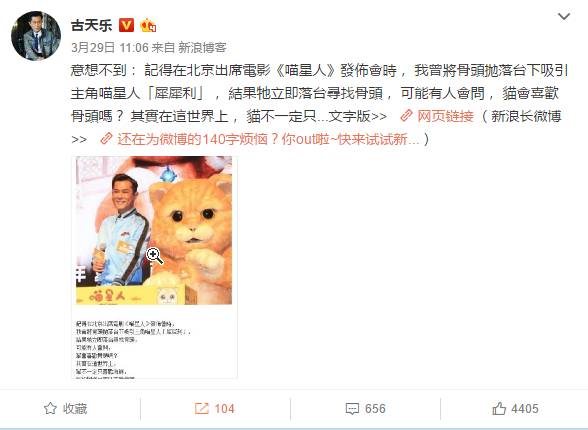Open the 网页链接 hyperlink
This screenshot has width=588, height=430.
tap(446, 116)
